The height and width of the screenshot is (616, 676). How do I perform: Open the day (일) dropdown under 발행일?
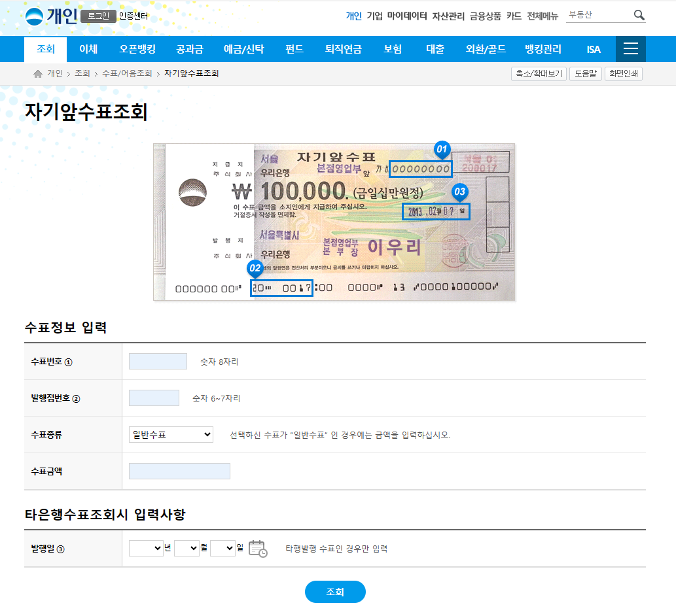222,548
